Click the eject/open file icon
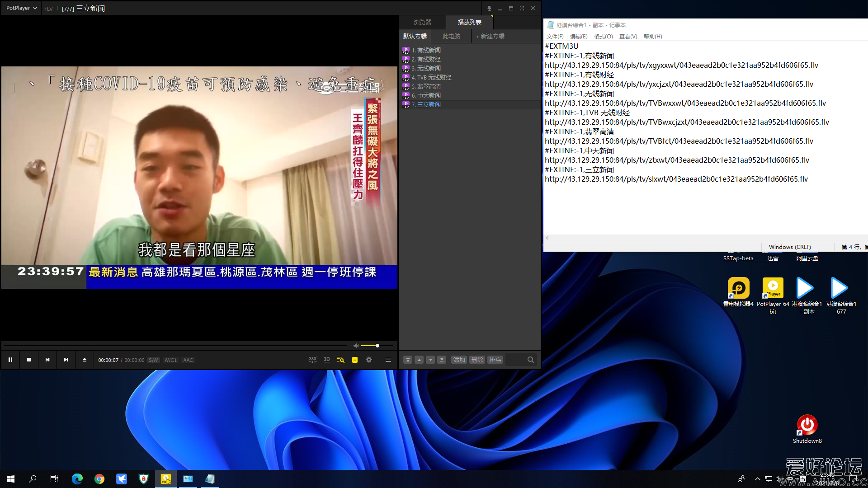The height and width of the screenshot is (488, 868). pyautogui.click(x=84, y=360)
